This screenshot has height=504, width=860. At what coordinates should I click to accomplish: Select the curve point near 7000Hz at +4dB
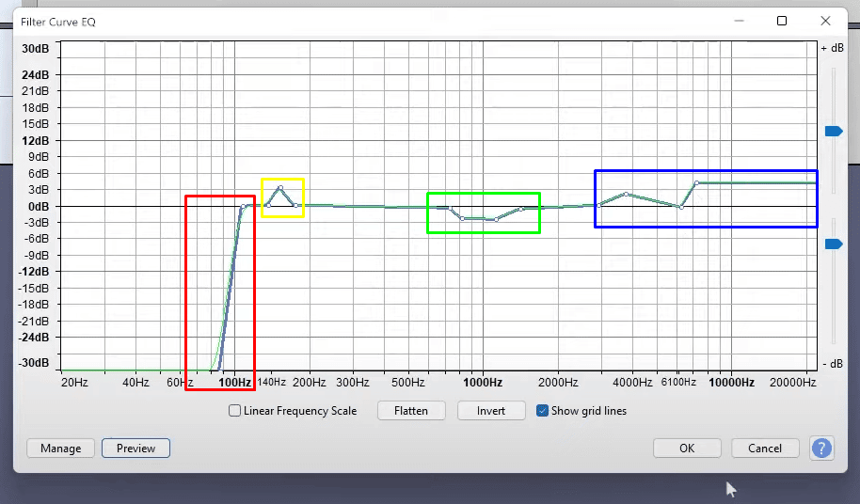pyautogui.click(x=696, y=183)
